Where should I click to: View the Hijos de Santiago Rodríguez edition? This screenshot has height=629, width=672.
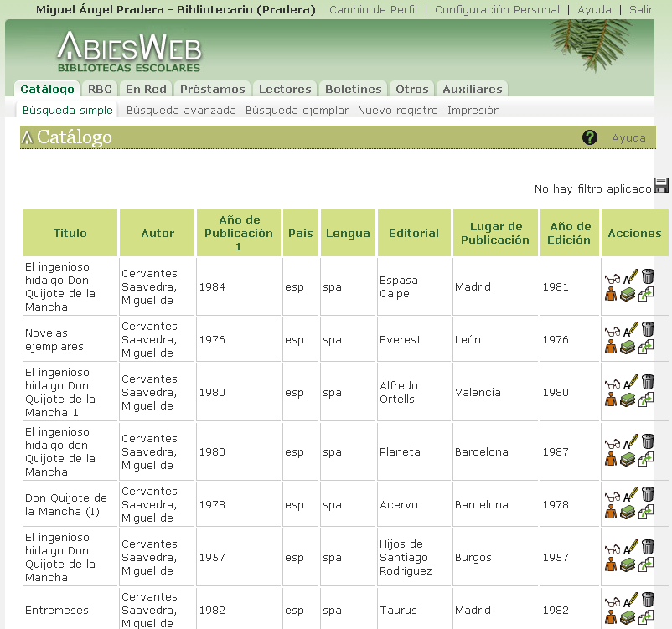click(613, 549)
